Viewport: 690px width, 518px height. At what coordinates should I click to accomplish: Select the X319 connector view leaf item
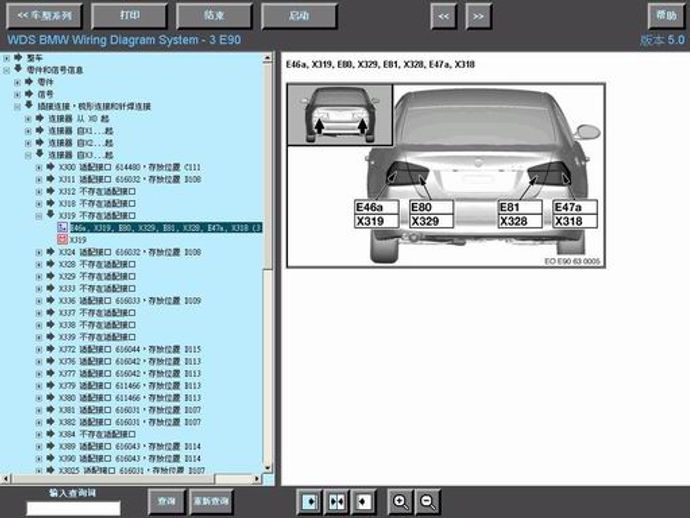click(x=78, y=240)
